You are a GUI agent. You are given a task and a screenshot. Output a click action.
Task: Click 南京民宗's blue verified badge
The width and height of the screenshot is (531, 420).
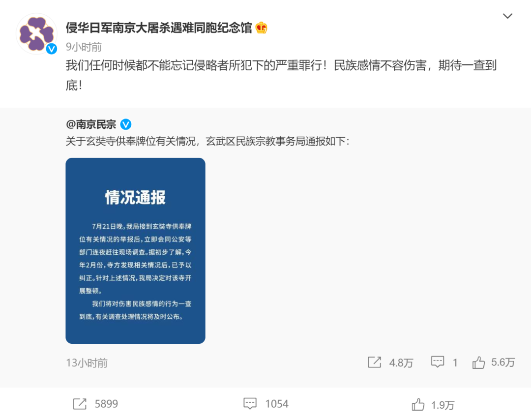[x=126, y=124]
